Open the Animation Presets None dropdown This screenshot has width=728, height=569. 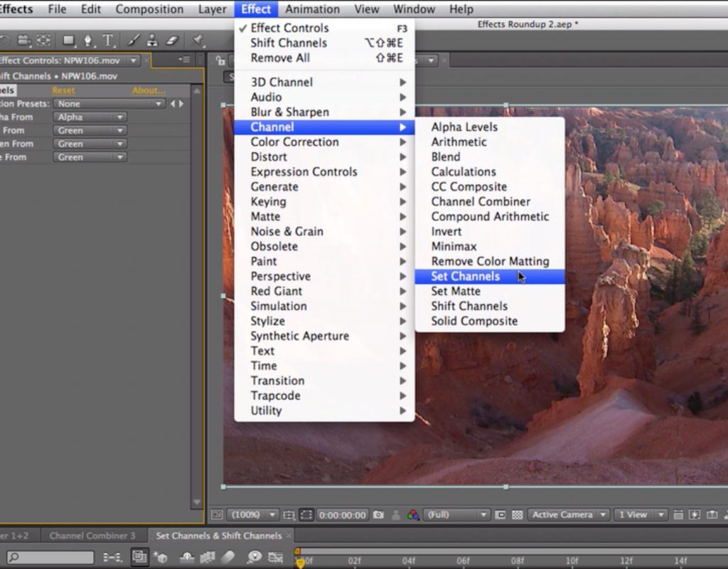click(x=109, y=104)
